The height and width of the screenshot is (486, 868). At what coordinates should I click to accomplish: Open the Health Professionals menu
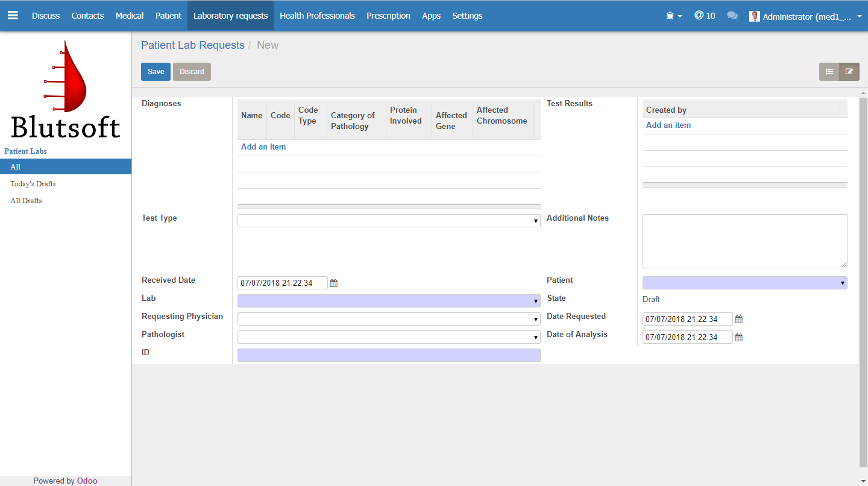317,16
